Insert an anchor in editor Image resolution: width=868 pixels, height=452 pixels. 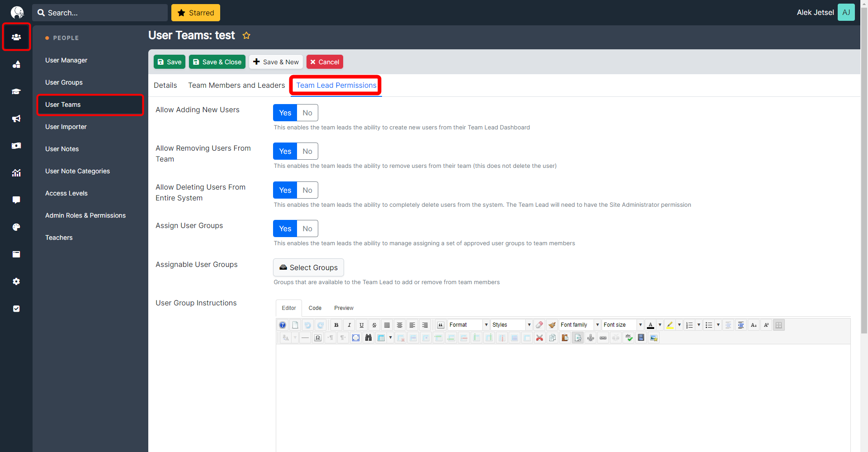click(590, 338)
